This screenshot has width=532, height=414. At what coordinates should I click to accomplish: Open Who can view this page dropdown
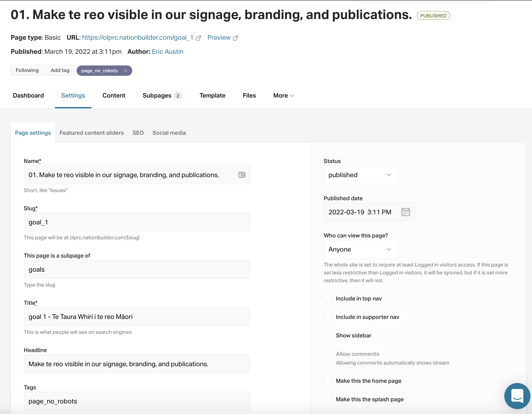click(x=360, y=249)
